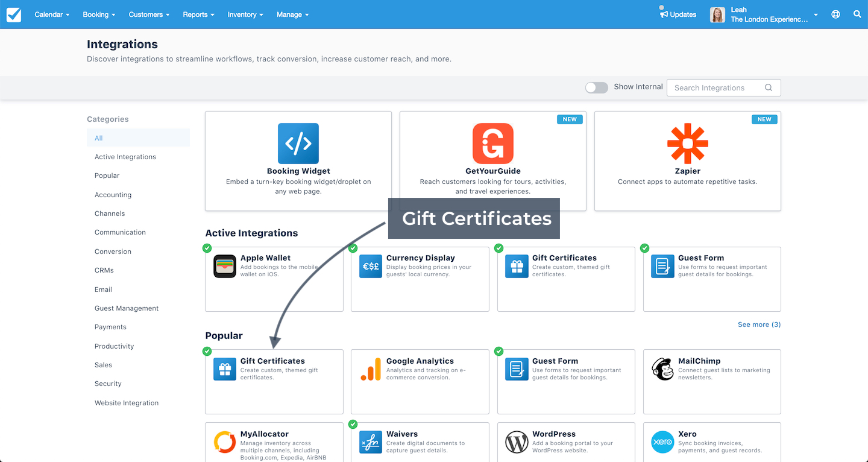Click the Currency Display icon

[x=371, y=266]
